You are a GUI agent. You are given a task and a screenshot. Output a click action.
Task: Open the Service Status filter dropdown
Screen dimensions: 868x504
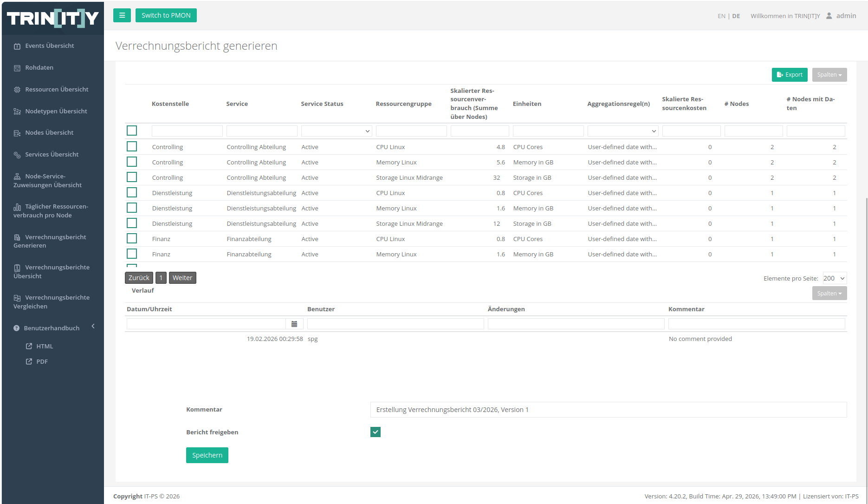click(x=337, y=131)
